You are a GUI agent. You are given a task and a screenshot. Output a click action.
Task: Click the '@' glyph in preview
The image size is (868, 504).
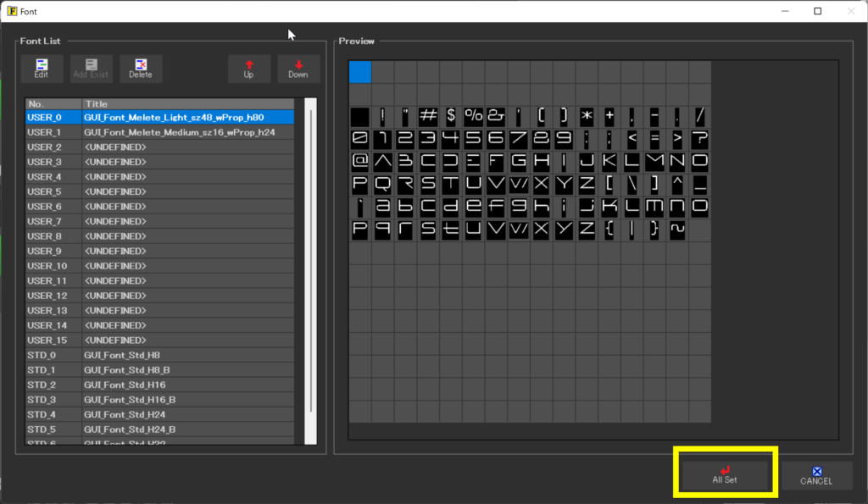click(360, 161)
